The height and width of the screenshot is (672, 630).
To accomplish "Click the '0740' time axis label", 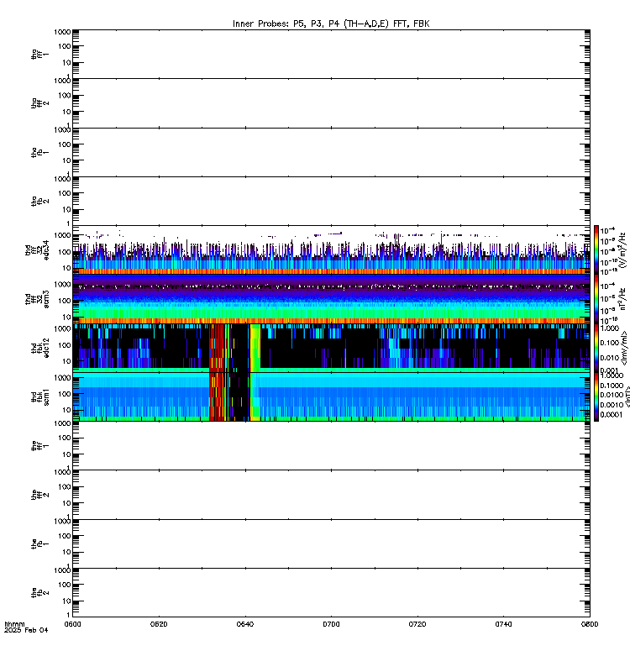I will (x=503, y=624).
